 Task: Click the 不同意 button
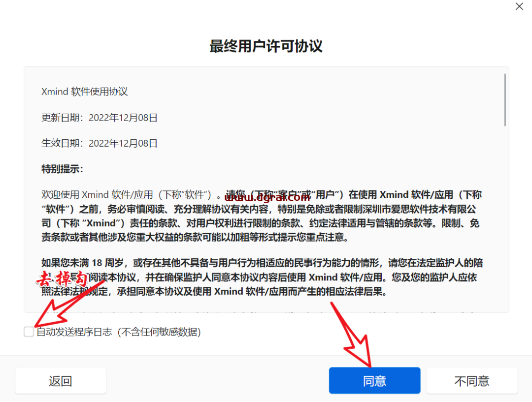click(471, 380)
